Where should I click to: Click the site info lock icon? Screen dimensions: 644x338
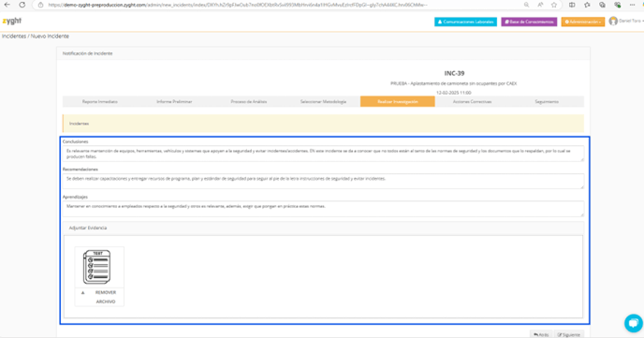[40, 5]
